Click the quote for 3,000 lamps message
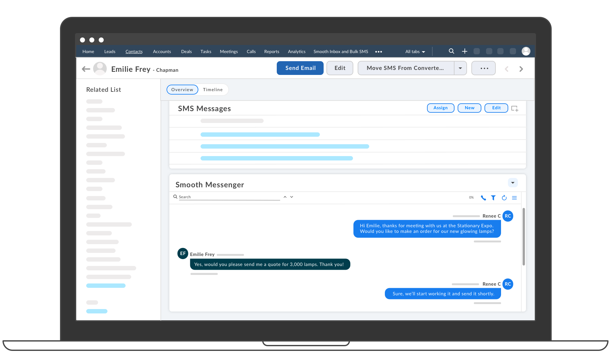 pos(270,264)
